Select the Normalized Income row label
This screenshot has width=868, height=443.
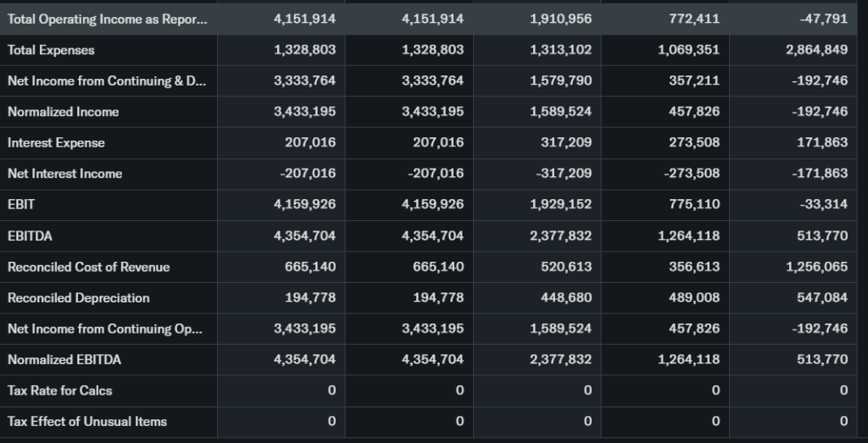point(63,112)
